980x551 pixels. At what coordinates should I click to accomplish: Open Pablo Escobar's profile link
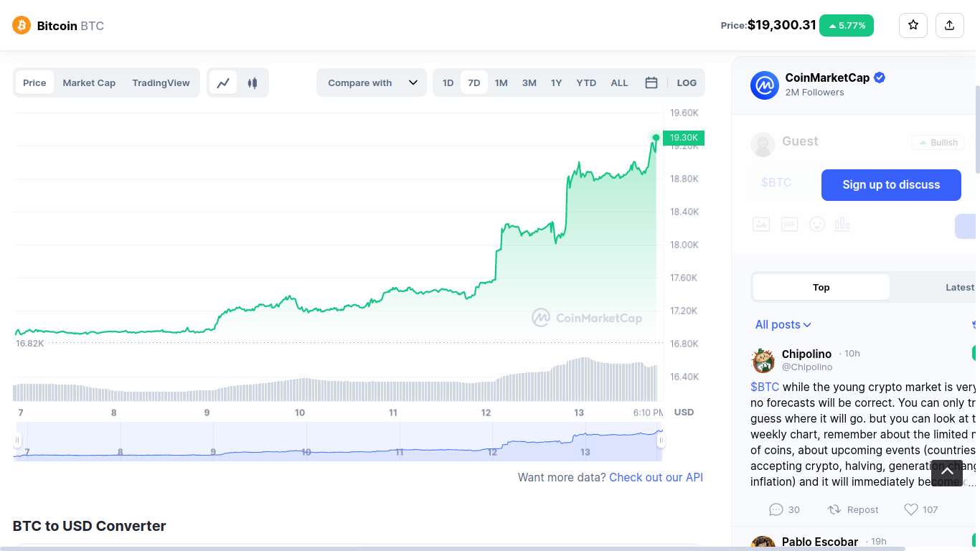[820, 542]
